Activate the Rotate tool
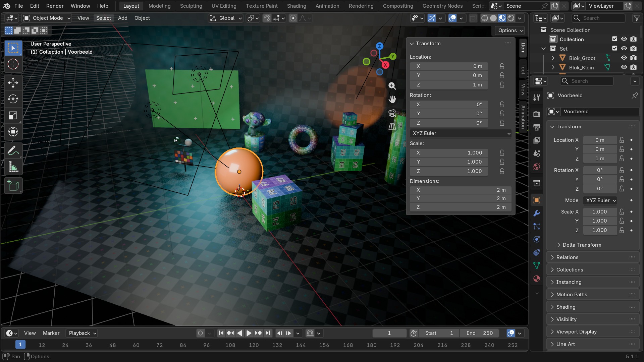 (x=13, y=99)
